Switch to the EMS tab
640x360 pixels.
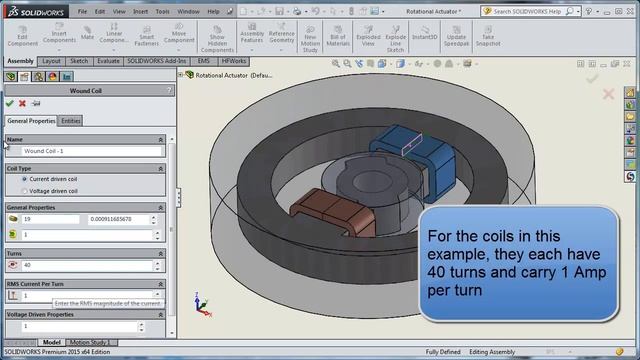click(x=203, y=61)
